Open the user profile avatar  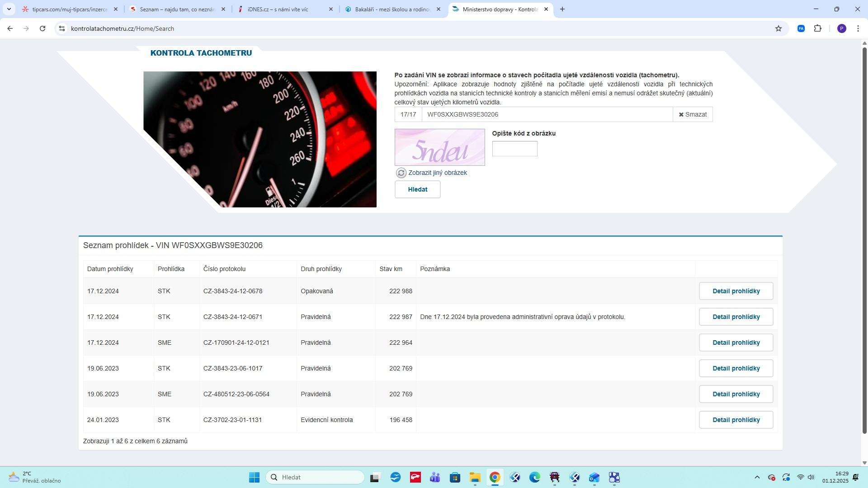841,28
